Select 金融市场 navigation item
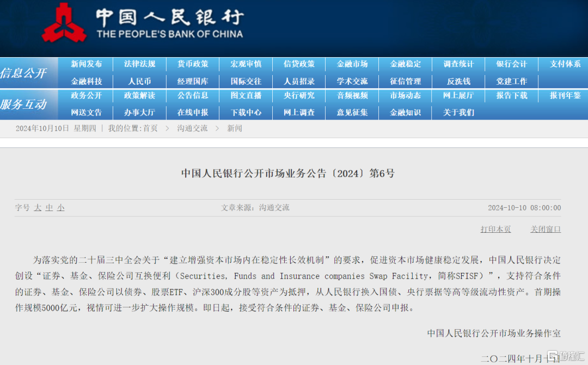 pos(352,64)
